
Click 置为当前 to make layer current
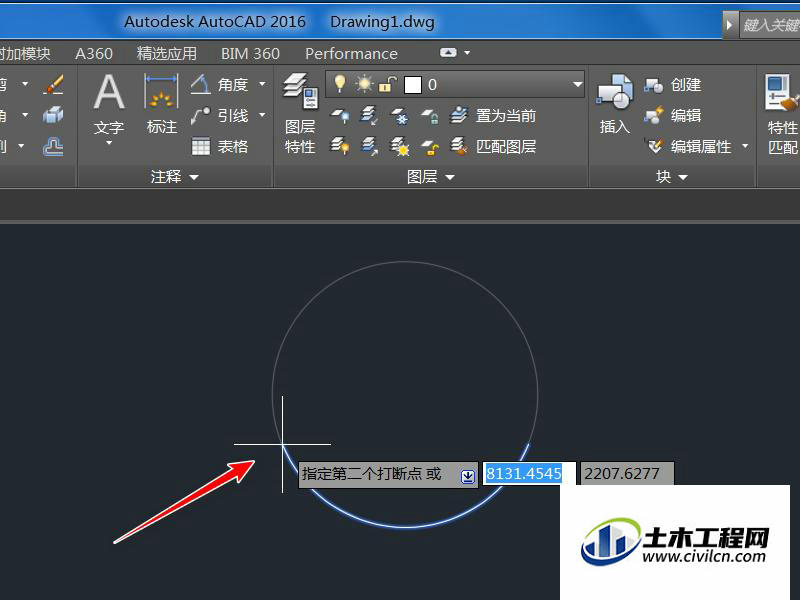tap(493, 116)
